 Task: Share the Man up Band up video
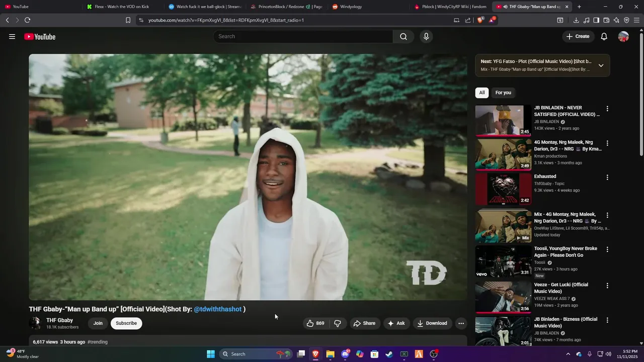click(x=364, y=323)
